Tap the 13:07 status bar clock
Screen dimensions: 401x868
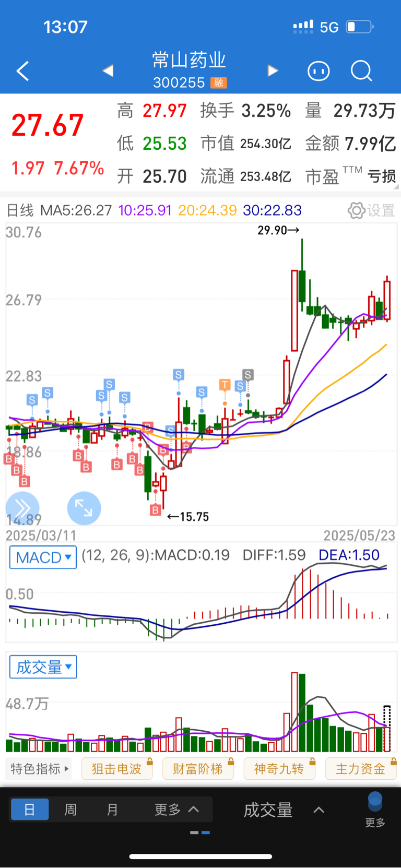click(x=65, y=27)
